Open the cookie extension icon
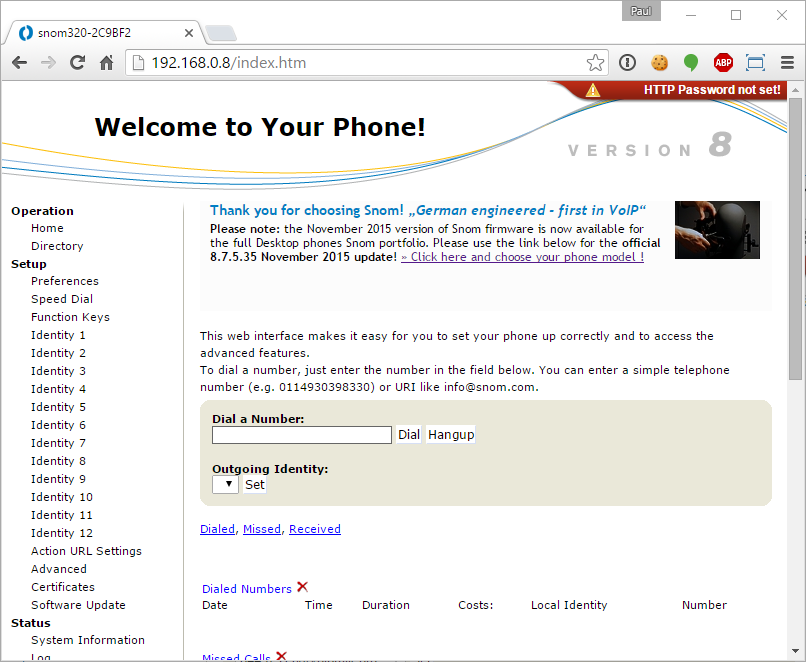This screenshot has width=806, height=662. [x=659, y=63]
